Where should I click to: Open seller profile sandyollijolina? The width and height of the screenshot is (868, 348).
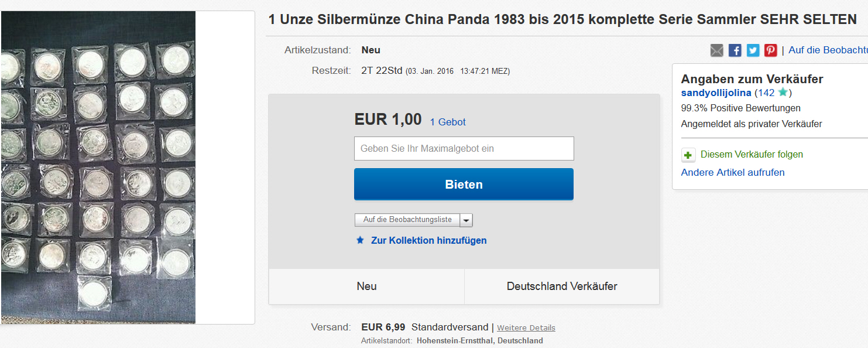pos(716,93)
